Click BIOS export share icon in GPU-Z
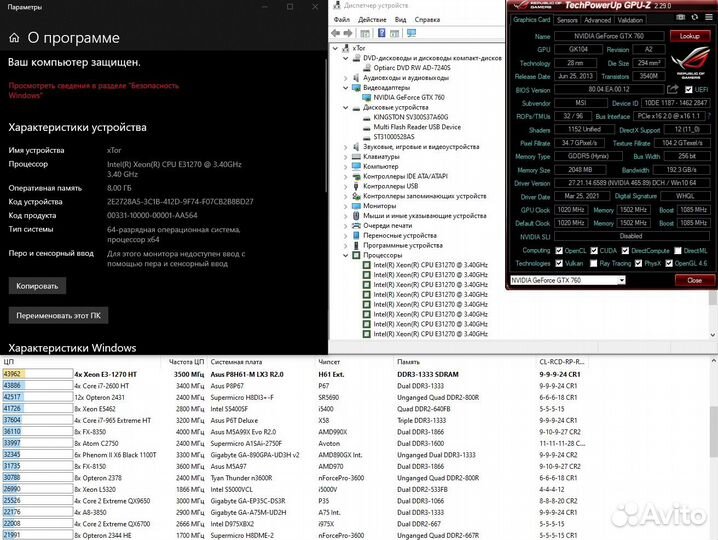The image size is (718, 540). [x=672, y=89]
